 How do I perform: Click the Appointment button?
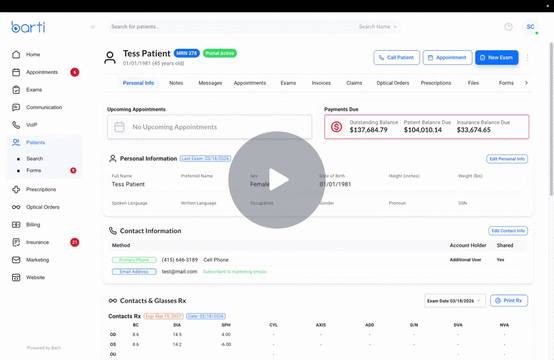point(447,58)
